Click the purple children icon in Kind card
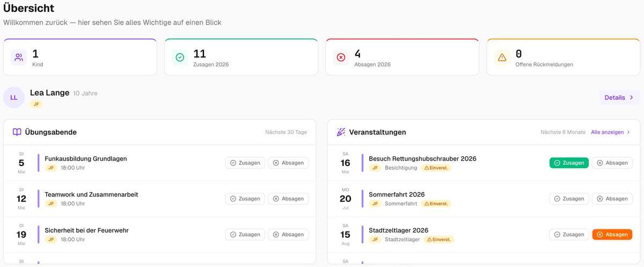 19,57
